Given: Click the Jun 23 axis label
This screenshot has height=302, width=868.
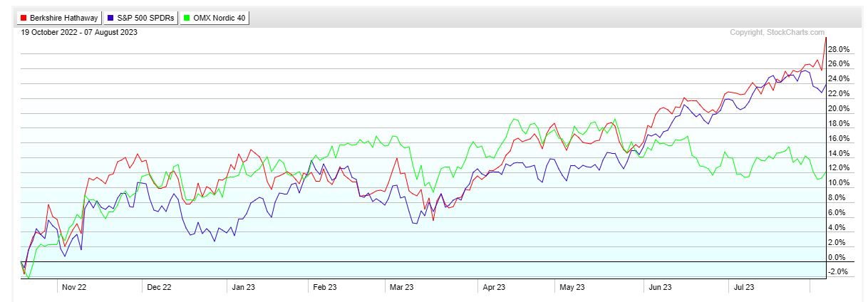Looking at the screenshot, I should (x=659, y=287).
